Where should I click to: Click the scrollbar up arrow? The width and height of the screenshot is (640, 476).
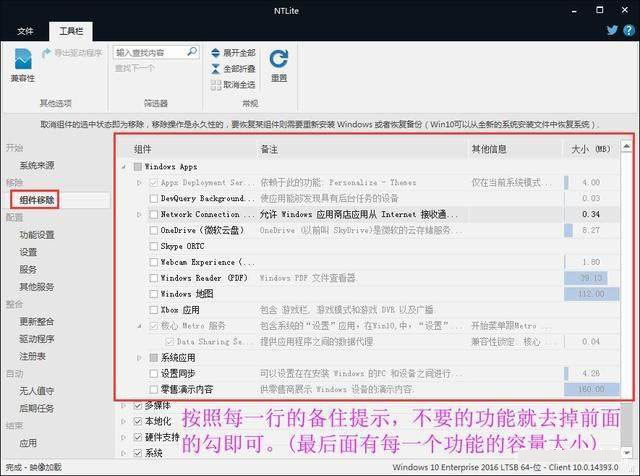[x=627, y=146]
